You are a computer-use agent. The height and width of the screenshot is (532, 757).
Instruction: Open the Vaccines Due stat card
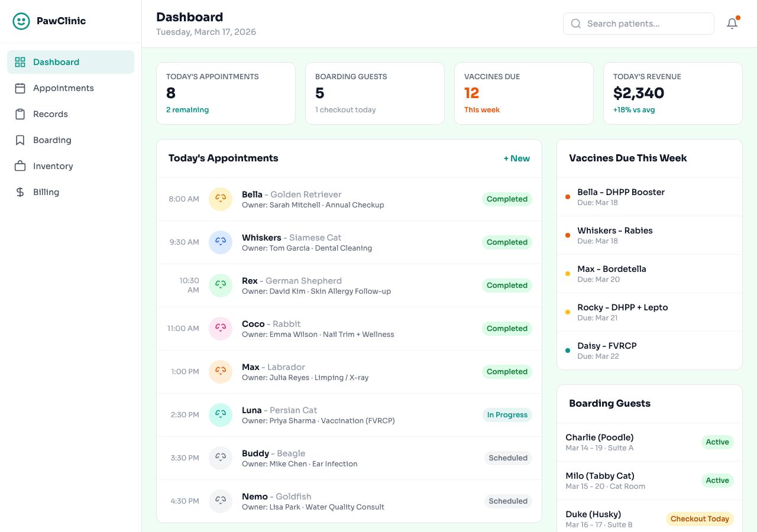click(x=524, y=93)
